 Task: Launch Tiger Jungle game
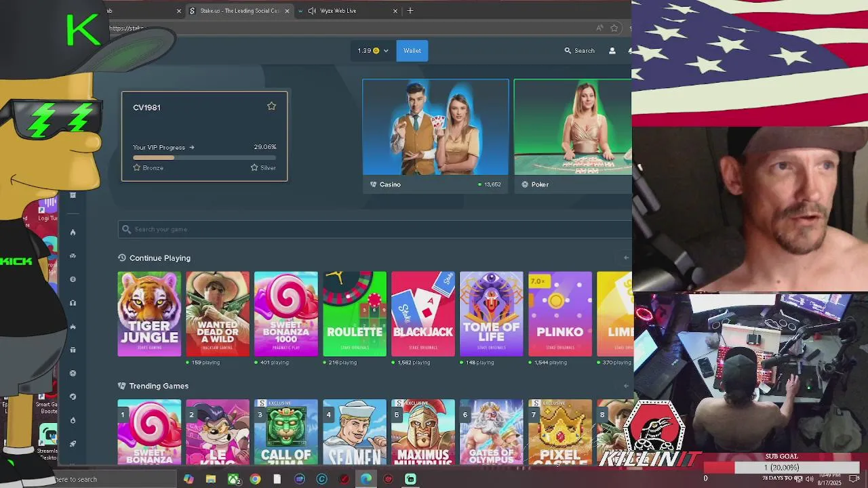click(149, 314)
